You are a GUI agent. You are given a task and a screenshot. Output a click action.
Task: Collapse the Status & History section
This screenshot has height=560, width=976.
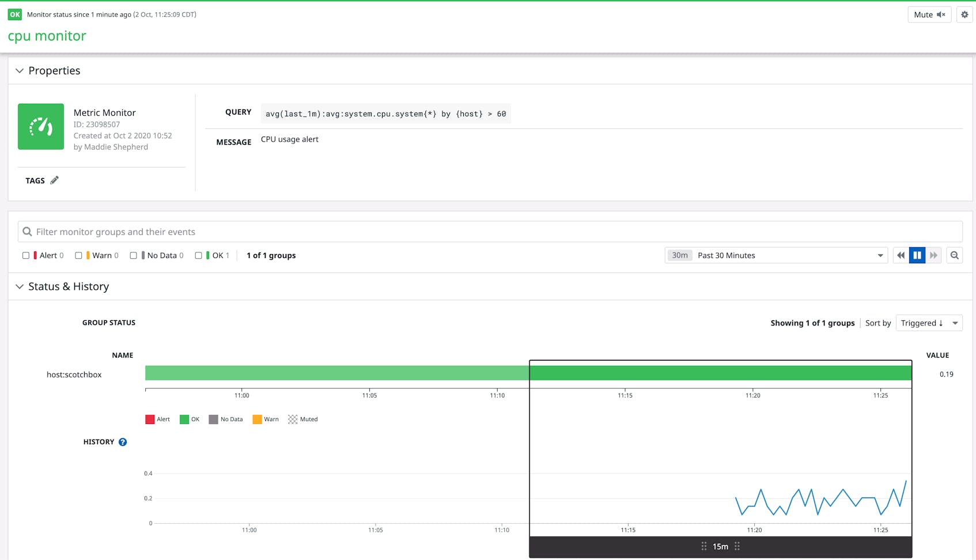[x=20, y=286]
